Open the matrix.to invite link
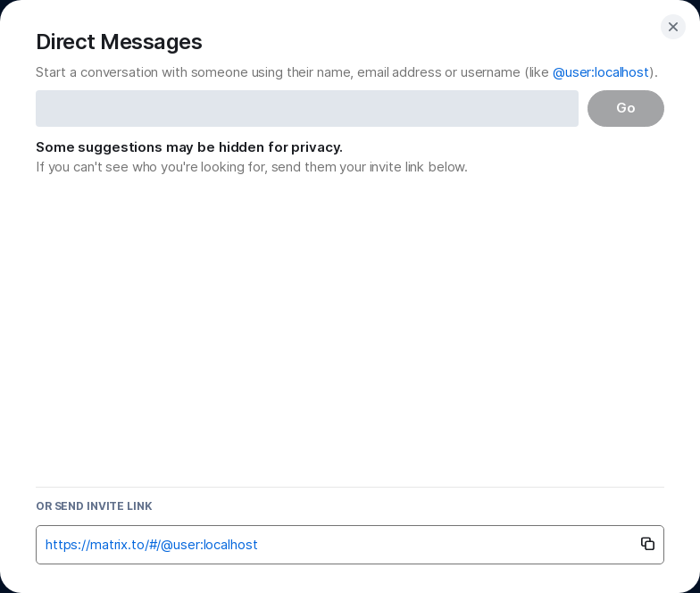Screen dimensions: 700x593 pyautogui.click(x=151, y=545)
